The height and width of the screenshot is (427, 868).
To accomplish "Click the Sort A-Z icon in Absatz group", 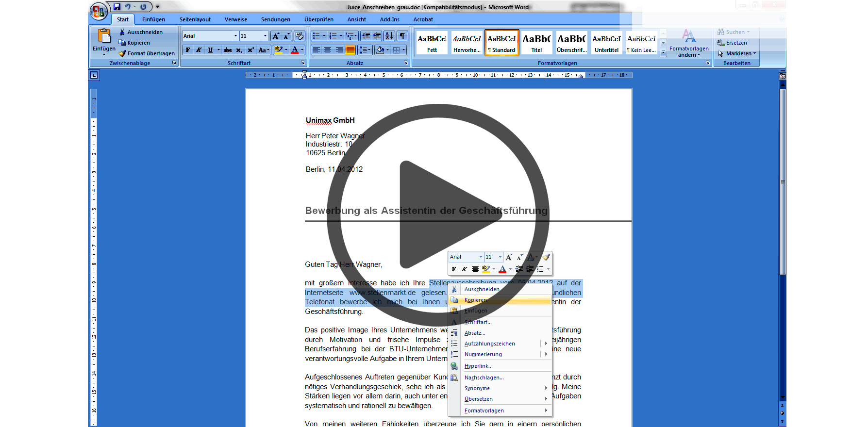I will click(x=389, y=36).
